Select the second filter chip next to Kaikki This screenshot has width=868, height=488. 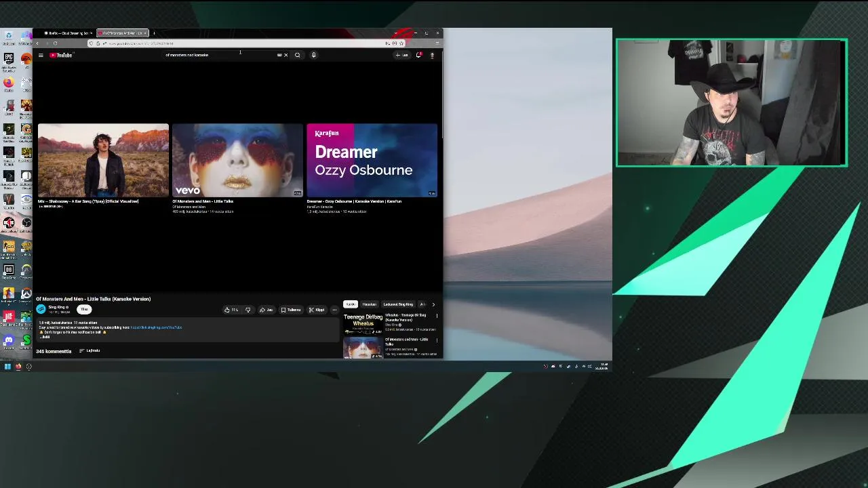[x=369, y=304]
